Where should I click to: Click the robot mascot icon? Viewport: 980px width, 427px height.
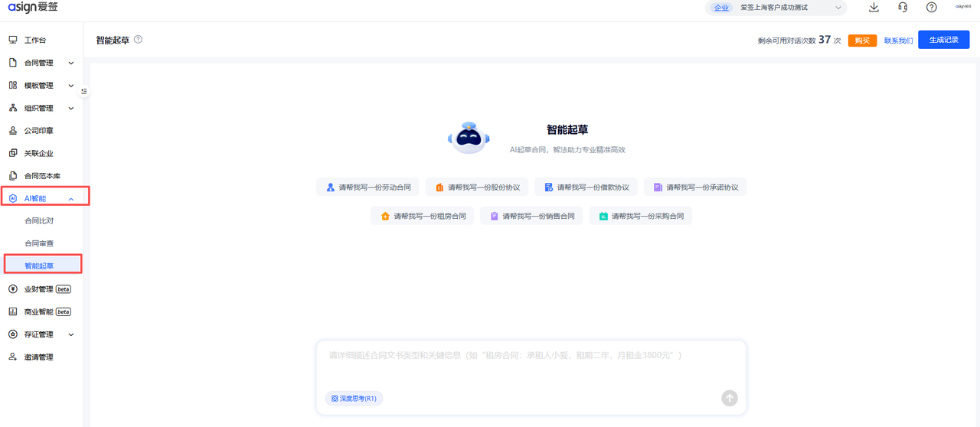click(x=468, y=138)
